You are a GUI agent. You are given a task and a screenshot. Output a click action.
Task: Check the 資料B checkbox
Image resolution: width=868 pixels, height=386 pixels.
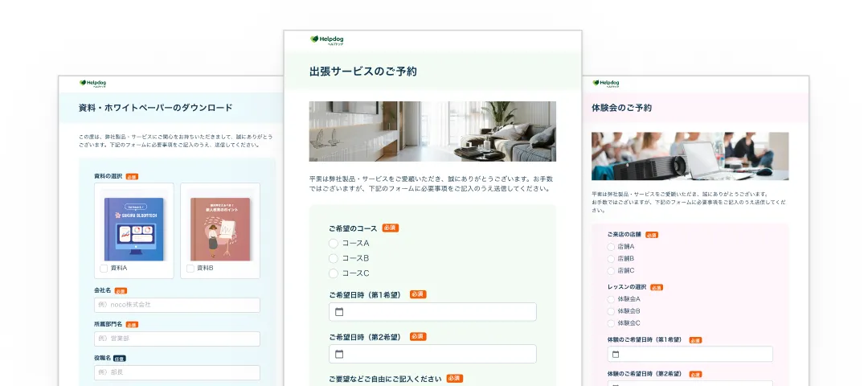pos(190,268)
